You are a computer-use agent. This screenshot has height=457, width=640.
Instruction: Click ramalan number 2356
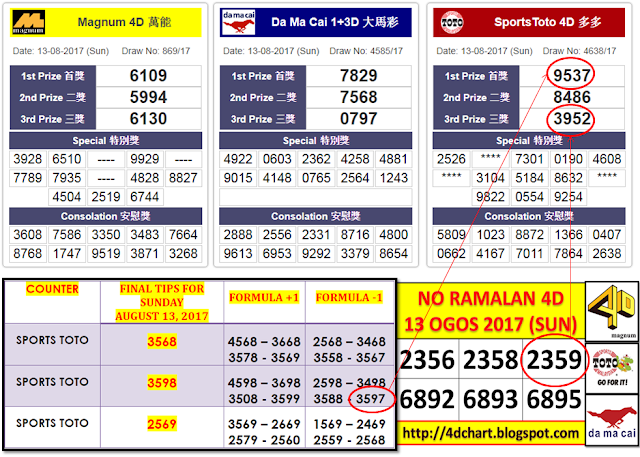pos(427,360)
